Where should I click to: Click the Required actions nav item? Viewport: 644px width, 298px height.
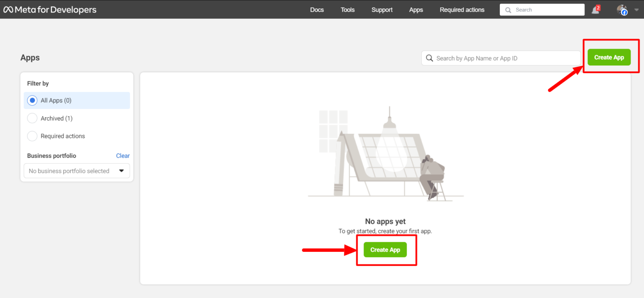pos(462,10)
